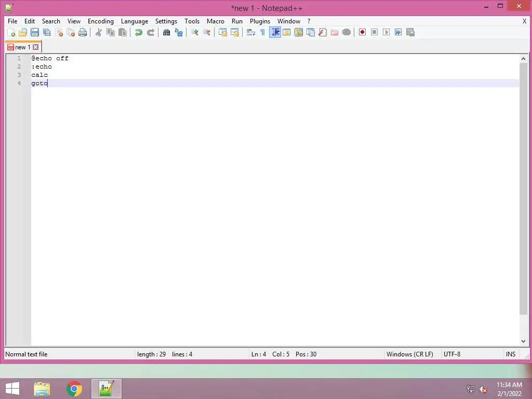Cut selection with the scissors icon
The width and height of the screenshot is (532, 399).
coord(98,32)
